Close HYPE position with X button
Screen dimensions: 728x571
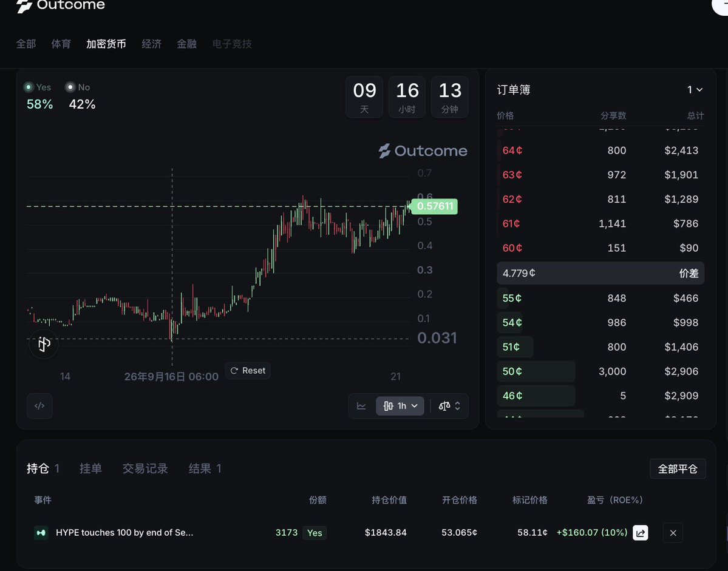click(673, 533)
